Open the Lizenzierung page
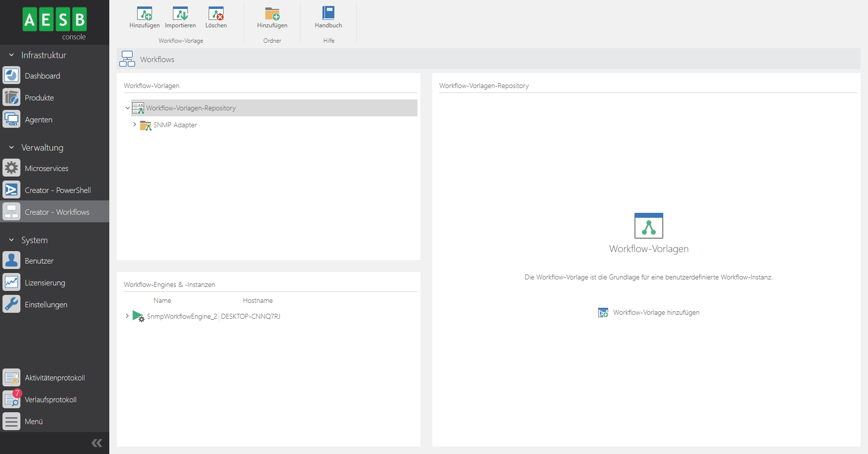The width and height of the screenshot is (868, 454). coord(45,283)
